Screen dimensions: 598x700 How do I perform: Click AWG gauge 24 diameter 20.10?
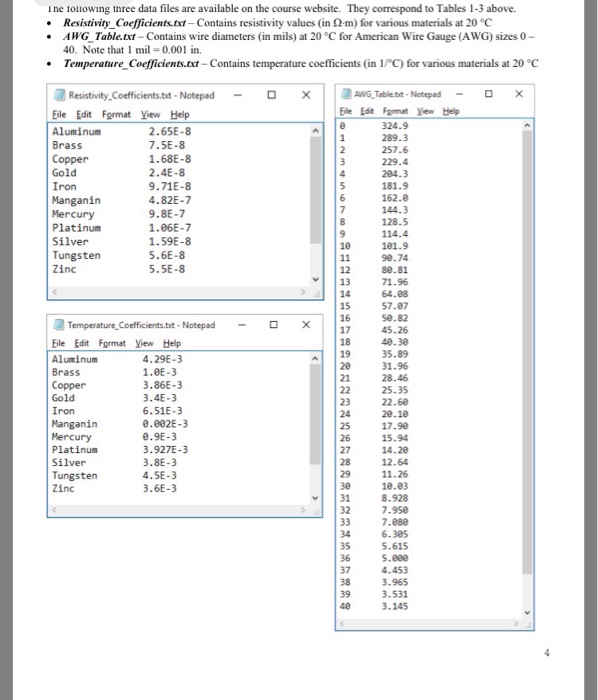click(395, 414)
